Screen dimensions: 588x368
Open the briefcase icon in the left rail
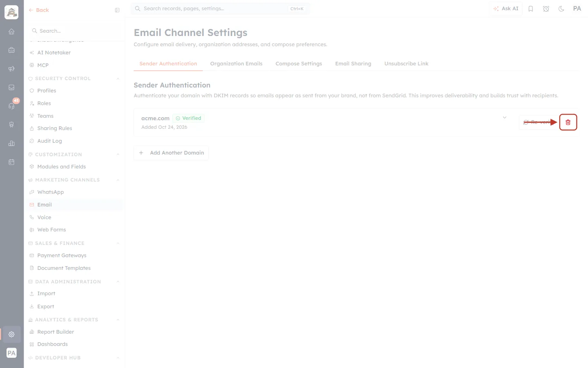(11, 50)
